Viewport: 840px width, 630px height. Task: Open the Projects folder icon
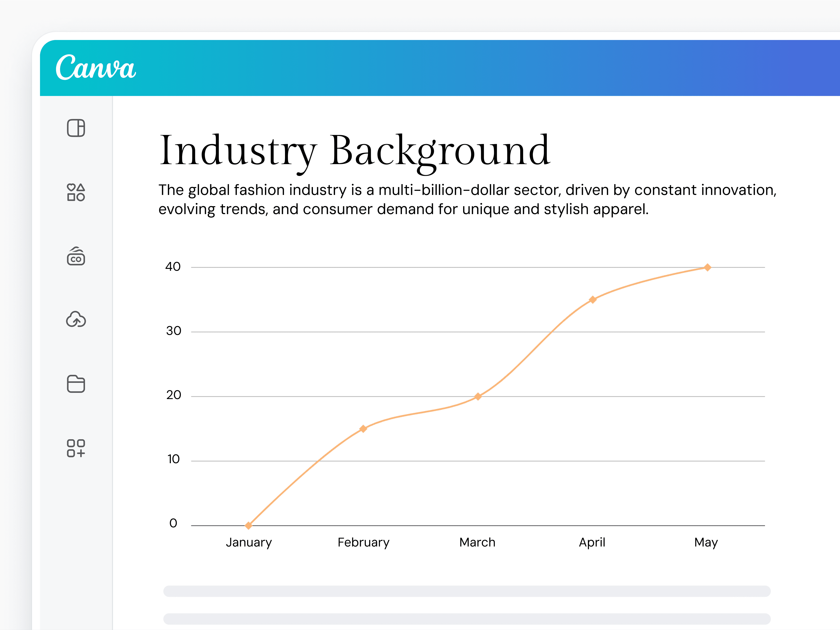click(76, 384)
